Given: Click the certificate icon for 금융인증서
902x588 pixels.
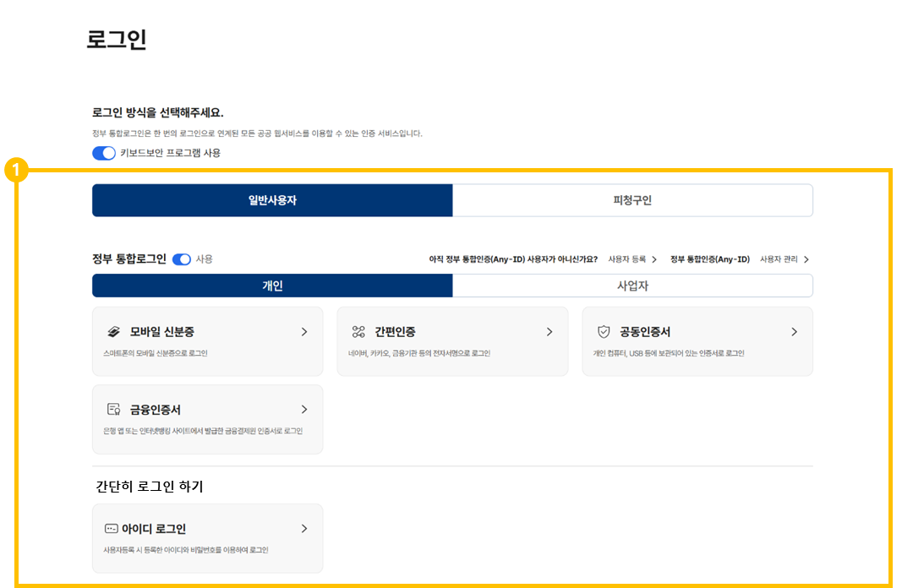Looking at the screenshot, I should point(114,409).
